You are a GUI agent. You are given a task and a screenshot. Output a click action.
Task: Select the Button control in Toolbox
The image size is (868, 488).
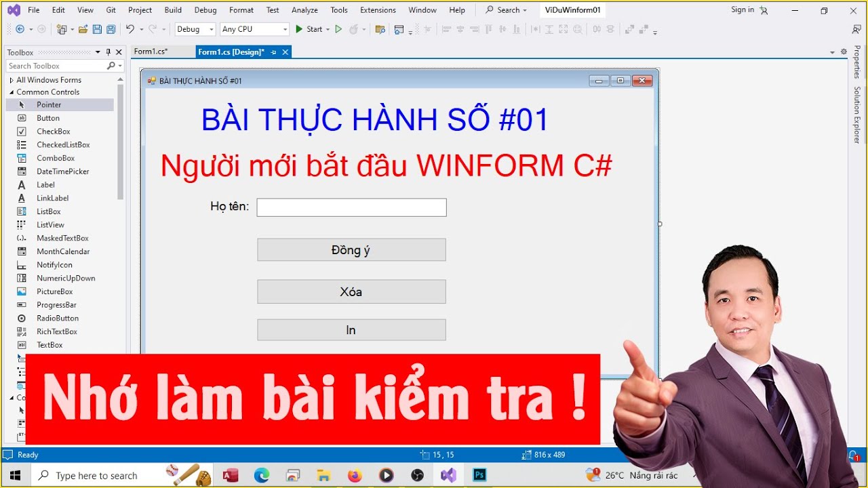point(47,118)
